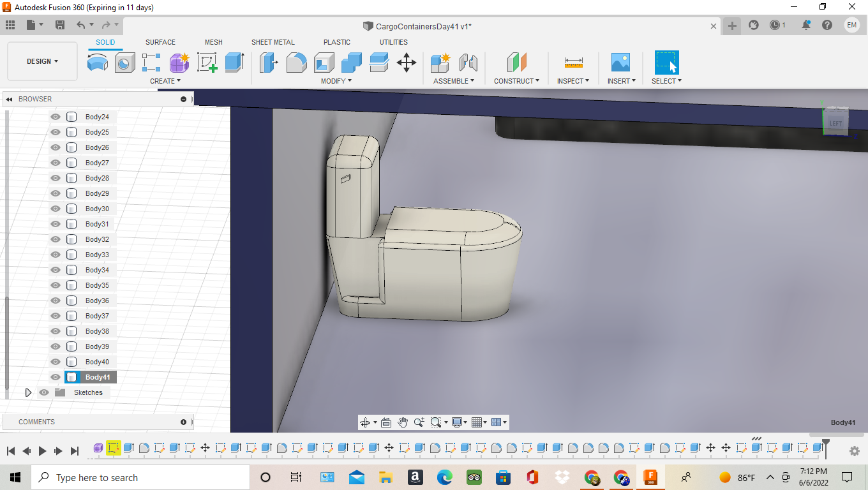Click the Create Sketch tool icon

point(207,63)
